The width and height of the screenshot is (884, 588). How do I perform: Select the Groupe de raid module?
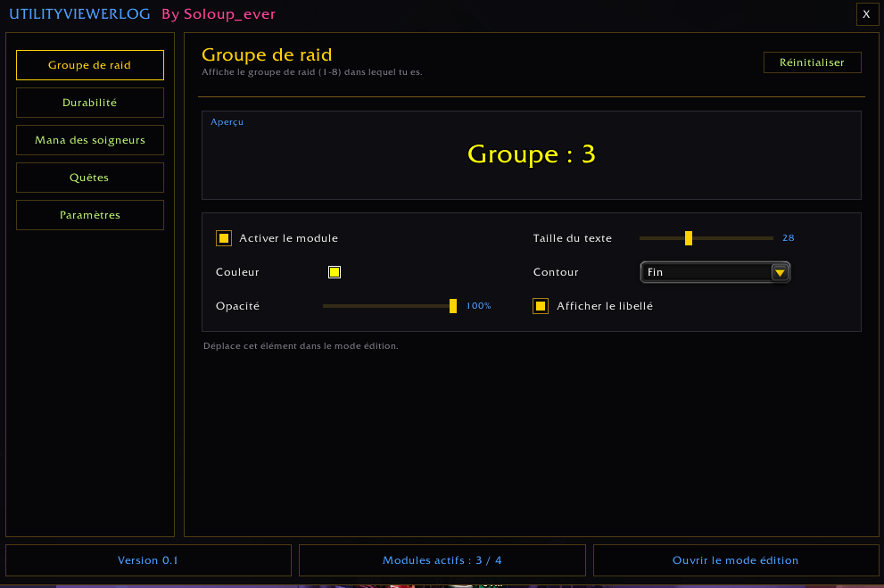coord(89,65)
